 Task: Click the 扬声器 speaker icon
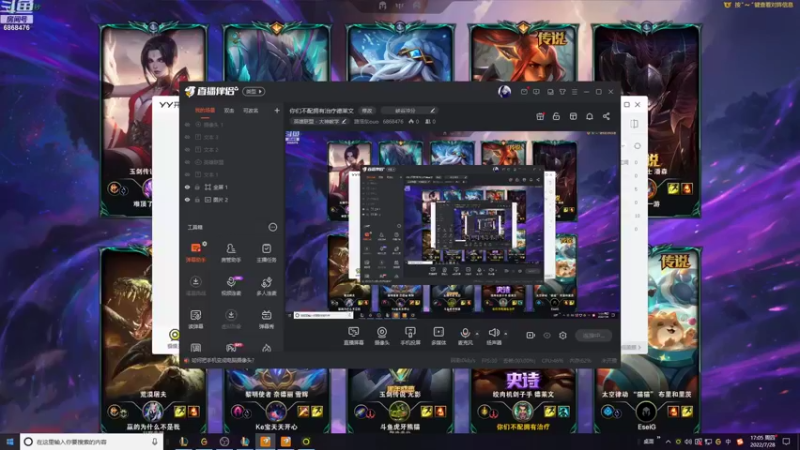click(493, 333)
